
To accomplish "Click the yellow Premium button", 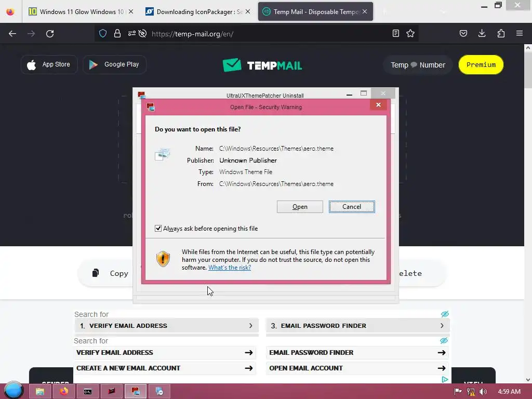I will click(x=481, y=65).
